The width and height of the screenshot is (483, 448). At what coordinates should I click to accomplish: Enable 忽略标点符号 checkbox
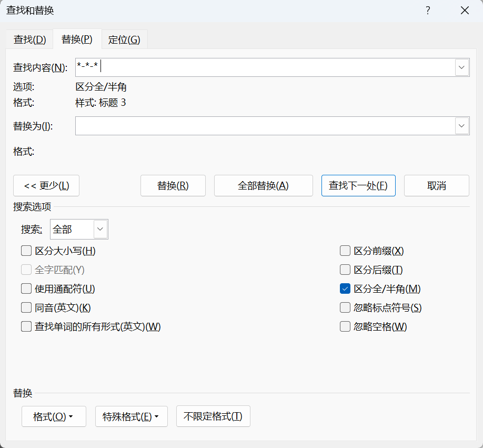coord(345,307)
